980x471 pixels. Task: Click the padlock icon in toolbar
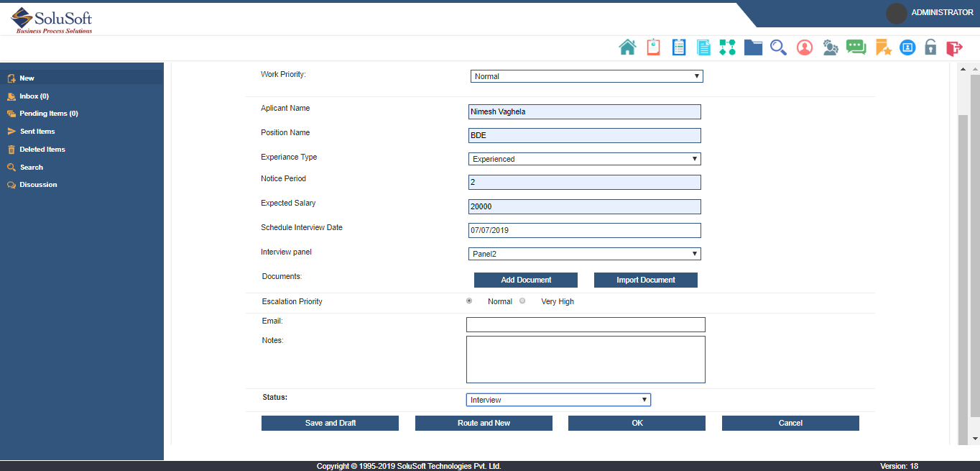tap(930, 47)
